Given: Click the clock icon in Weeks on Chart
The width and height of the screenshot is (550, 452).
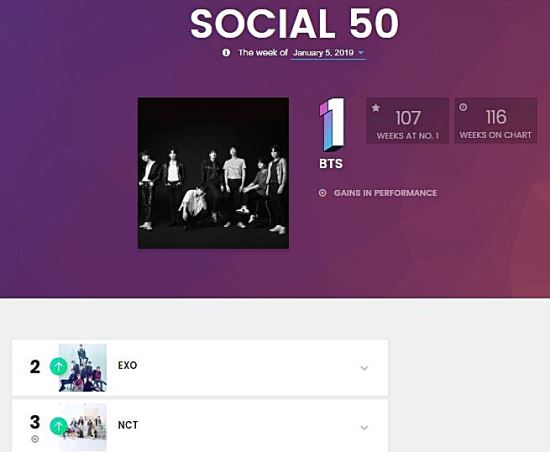Looking at the screenshot, I should [463, 107].
